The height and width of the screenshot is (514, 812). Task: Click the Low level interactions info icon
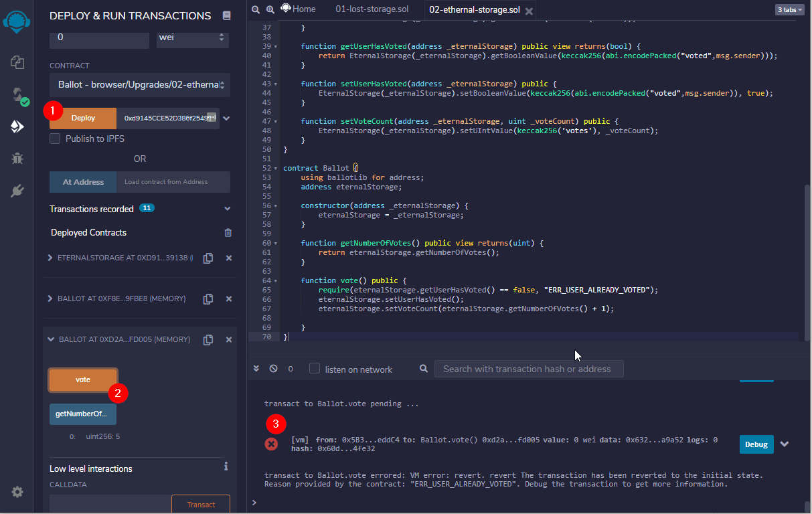click(226, 466)
